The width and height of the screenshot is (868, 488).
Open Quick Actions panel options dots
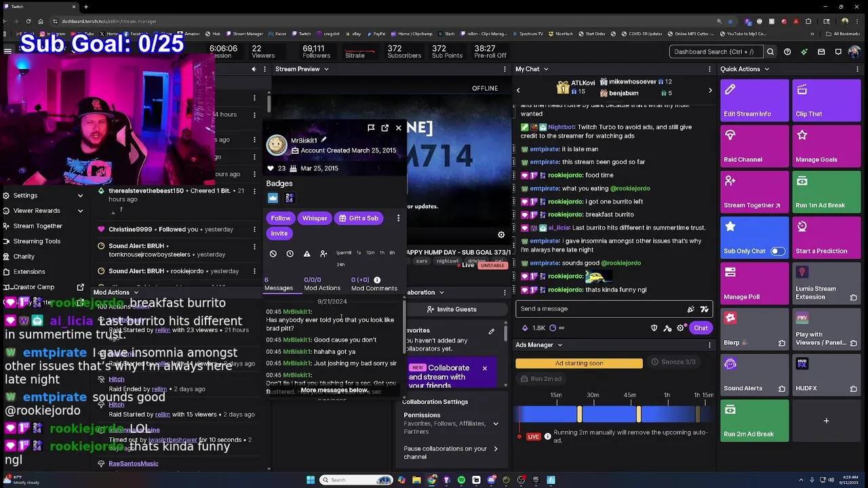tap(858, 69)
